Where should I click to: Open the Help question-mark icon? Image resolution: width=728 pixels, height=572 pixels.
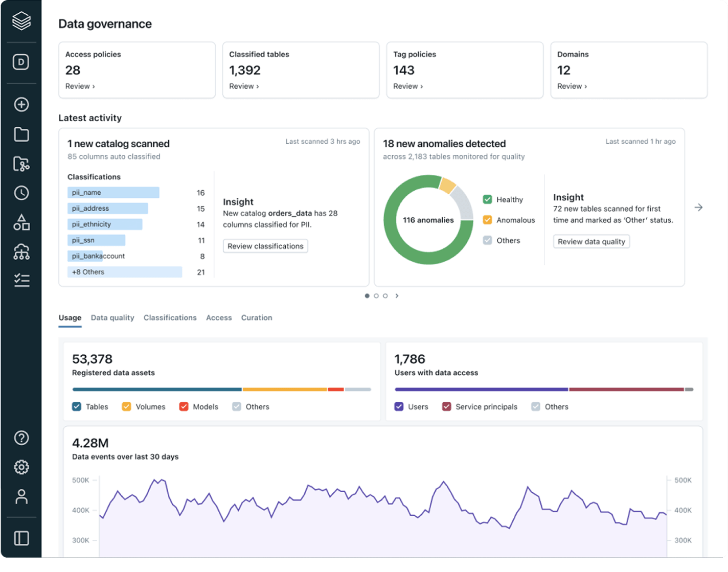tap(21, 438)
